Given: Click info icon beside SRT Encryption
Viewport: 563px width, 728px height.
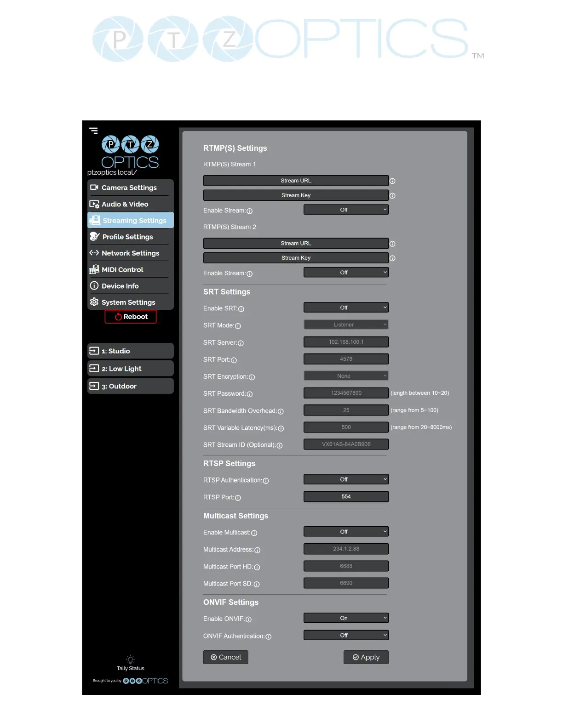Looking at the screenshot, I should (x=252, y=377).
